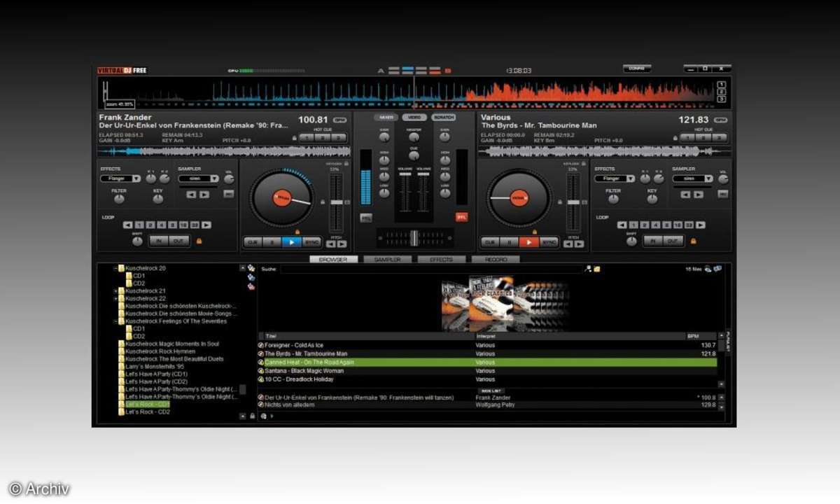The image size is (840, 504).
Task: Double the right deck loop length arrow
Action: click(701, 225)
